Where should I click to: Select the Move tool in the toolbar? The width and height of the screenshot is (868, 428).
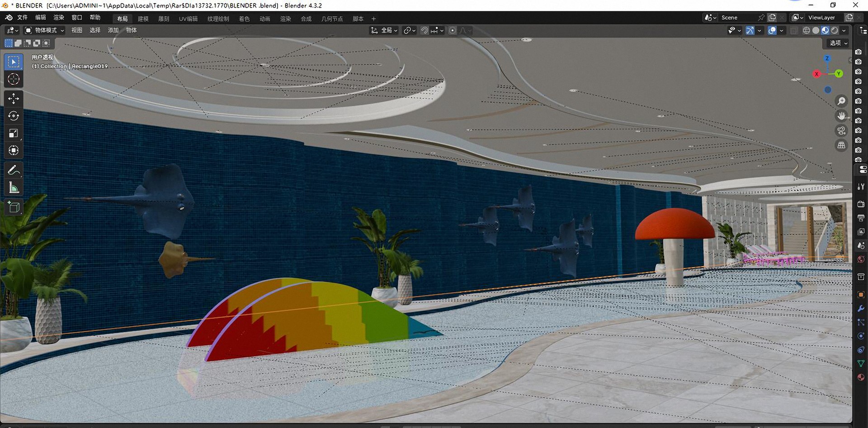[14, 98]
